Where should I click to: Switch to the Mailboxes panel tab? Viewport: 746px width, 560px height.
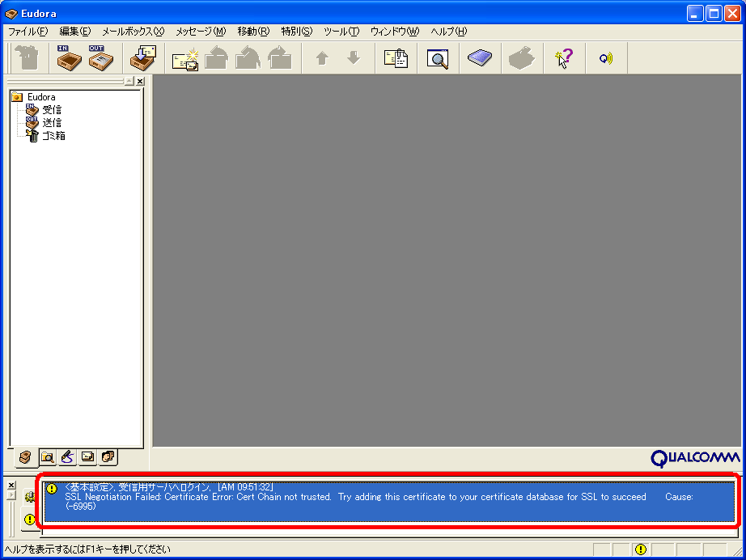click(26, 457)
